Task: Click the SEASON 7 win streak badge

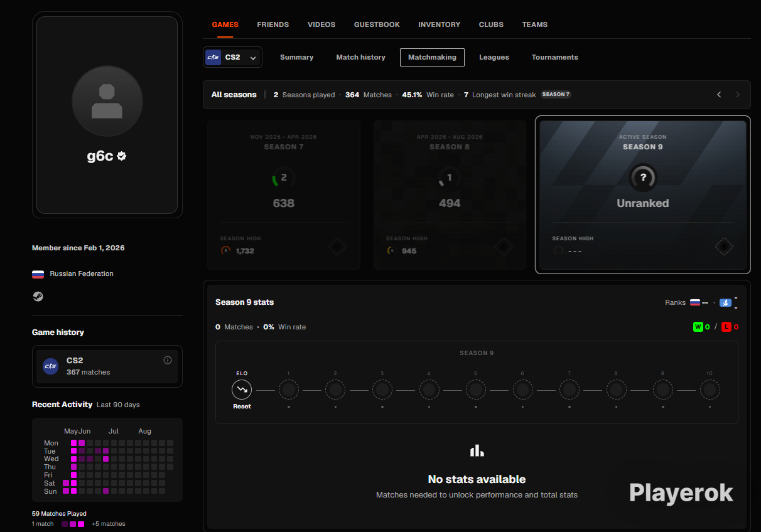Action: pos(556,95)
